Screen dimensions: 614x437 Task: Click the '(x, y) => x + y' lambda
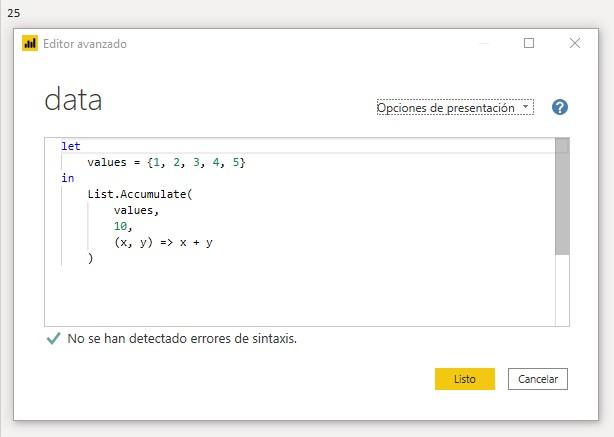click(165, 242)
